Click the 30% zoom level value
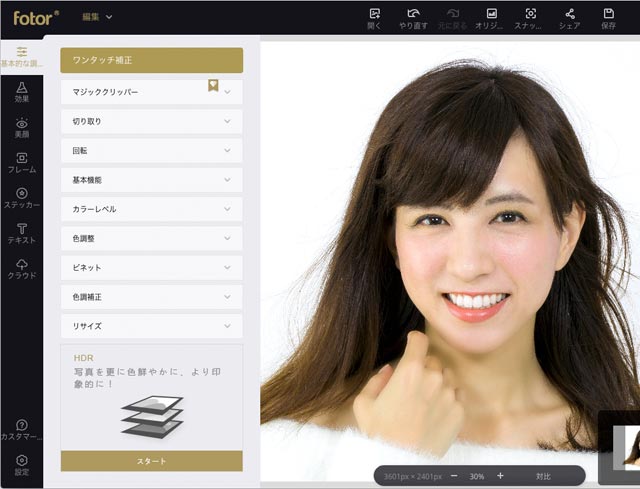The image size is (640, 489). 477,476
